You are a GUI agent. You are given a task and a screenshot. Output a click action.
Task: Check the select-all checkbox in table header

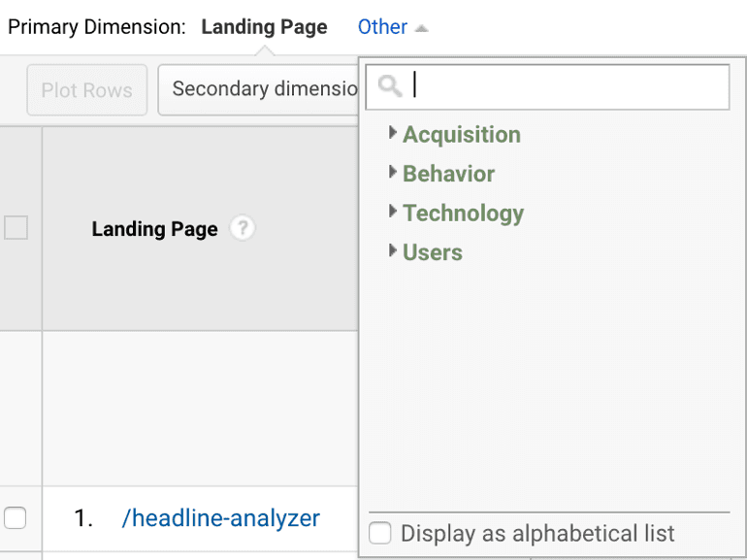(16, 228)
